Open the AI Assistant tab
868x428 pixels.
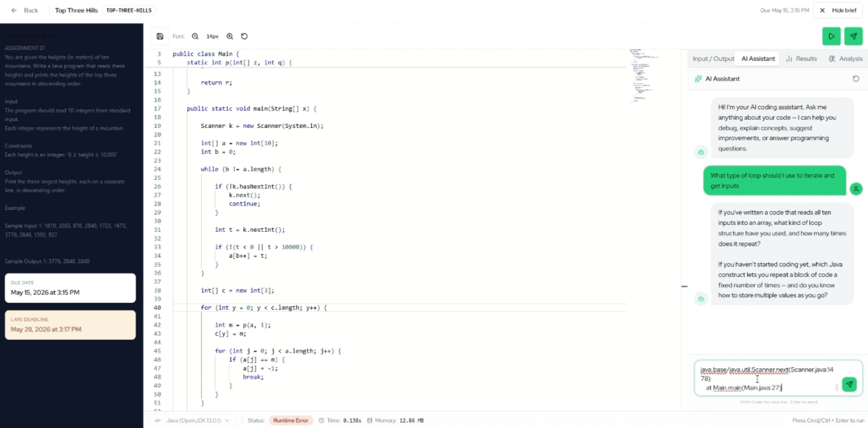pyautogui.click(x=758, y=58)
